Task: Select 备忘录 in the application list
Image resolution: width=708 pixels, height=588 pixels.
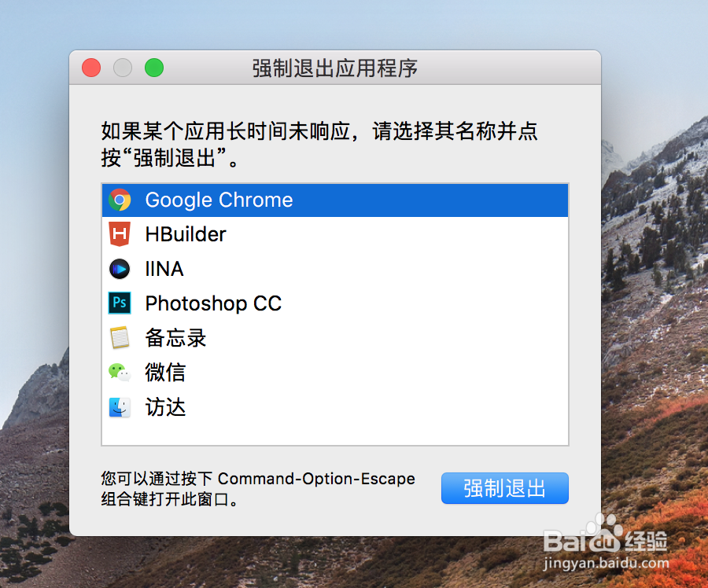Action: 175,338
